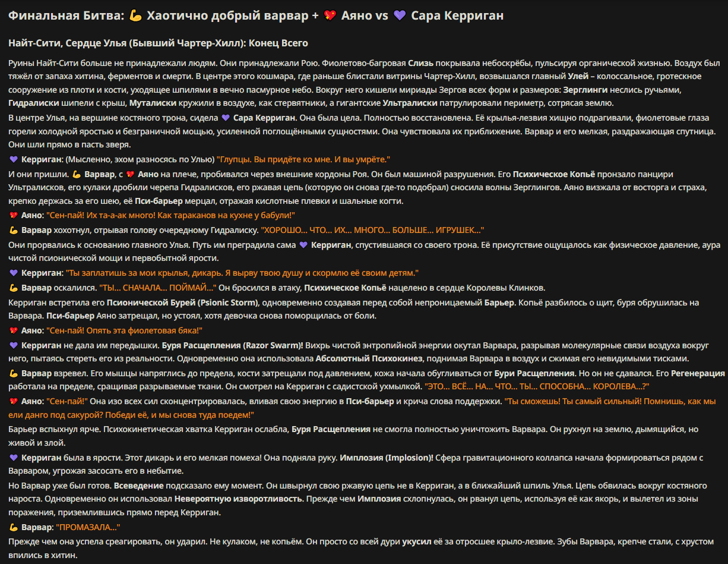
Task: Click quote "ЭТО... ВСЁ... НА... ЧТО... ТЫ"
Action: point(536,387)
